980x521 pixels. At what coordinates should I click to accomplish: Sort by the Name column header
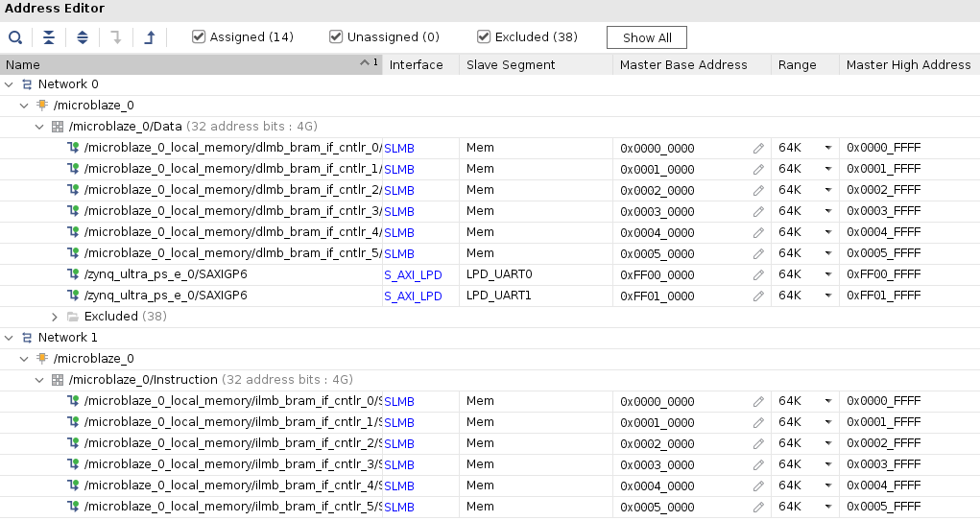point(191,64)
